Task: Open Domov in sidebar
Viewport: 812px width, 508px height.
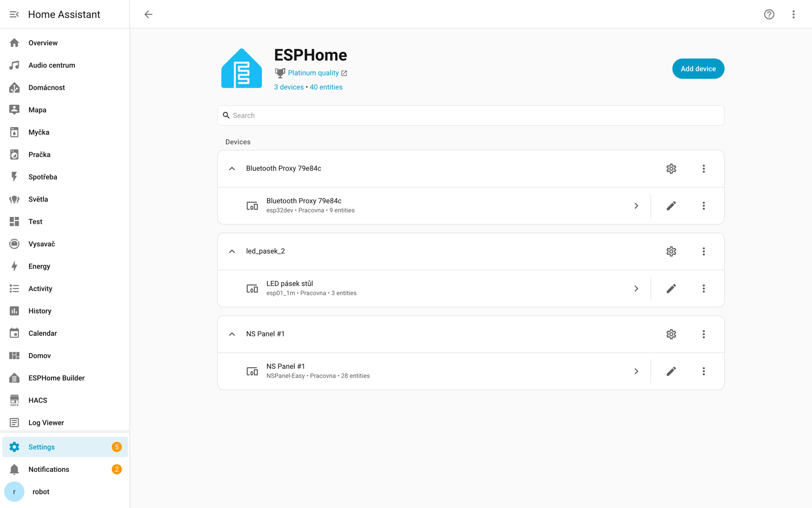Action: pos(65,356)
